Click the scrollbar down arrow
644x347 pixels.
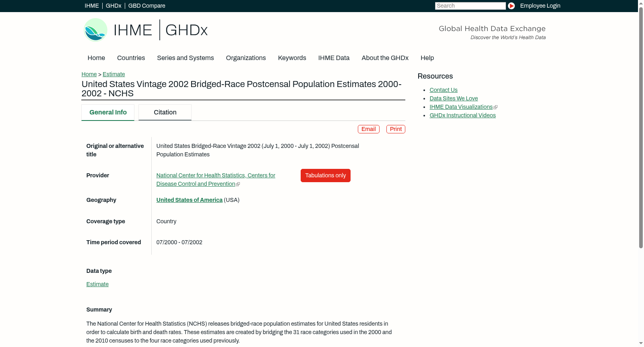[641, 343]
